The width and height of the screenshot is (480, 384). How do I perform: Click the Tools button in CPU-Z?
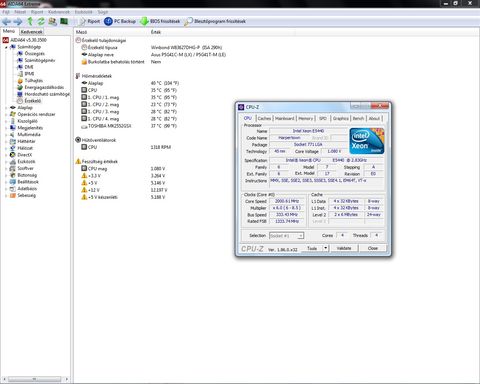tap(312, 248)
